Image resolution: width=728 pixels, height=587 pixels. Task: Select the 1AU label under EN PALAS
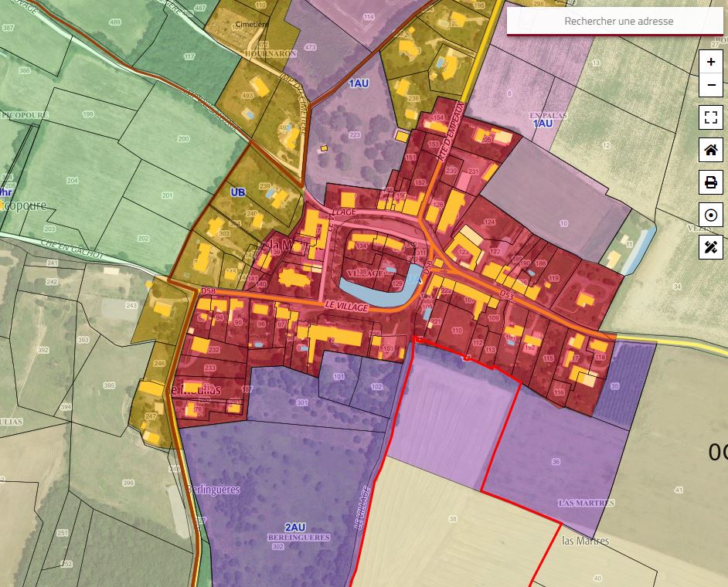[x=543, y=124]
